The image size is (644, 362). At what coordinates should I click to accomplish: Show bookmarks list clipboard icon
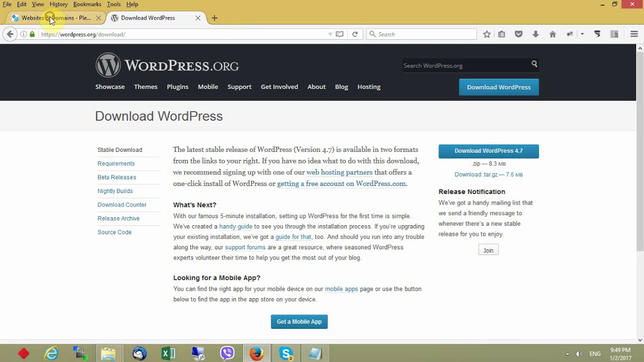pos(502,34)
